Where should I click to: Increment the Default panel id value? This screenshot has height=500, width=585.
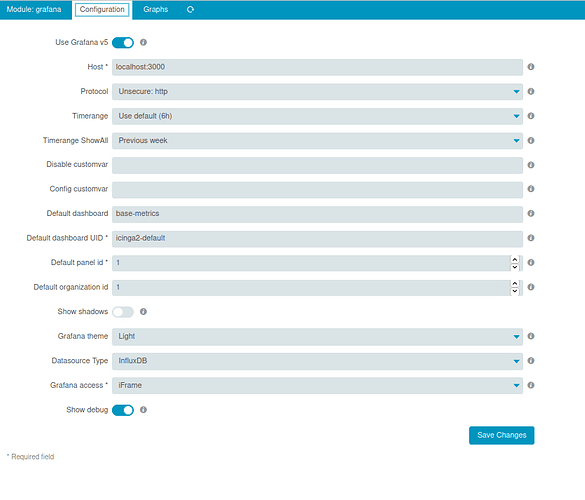(x=515, y=259)
